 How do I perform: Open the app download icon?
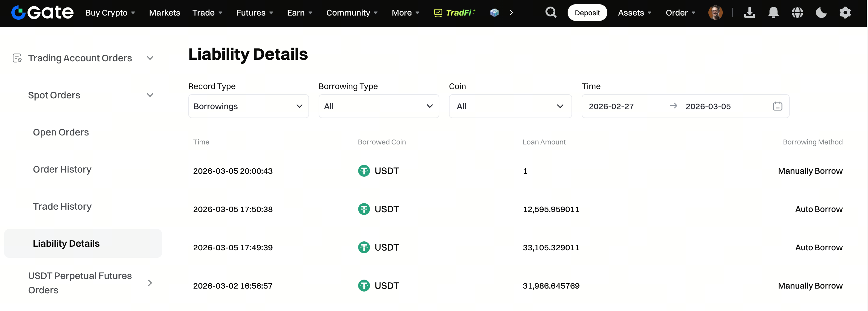pos(749,13)
